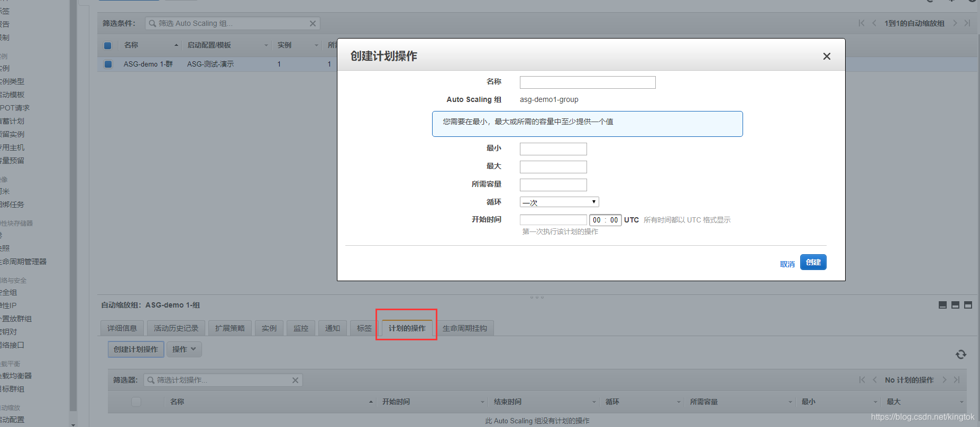Switch to 通知 tab

coord(333,328)
